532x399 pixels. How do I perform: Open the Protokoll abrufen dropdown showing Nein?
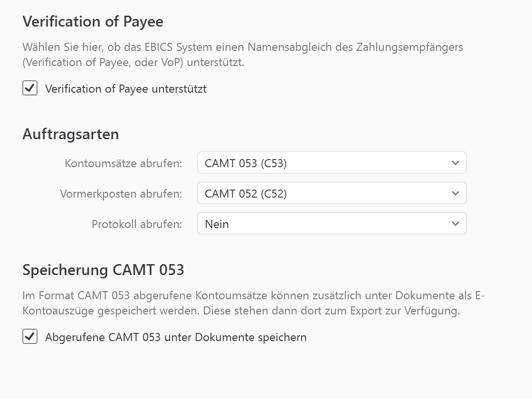coord(332,223)
